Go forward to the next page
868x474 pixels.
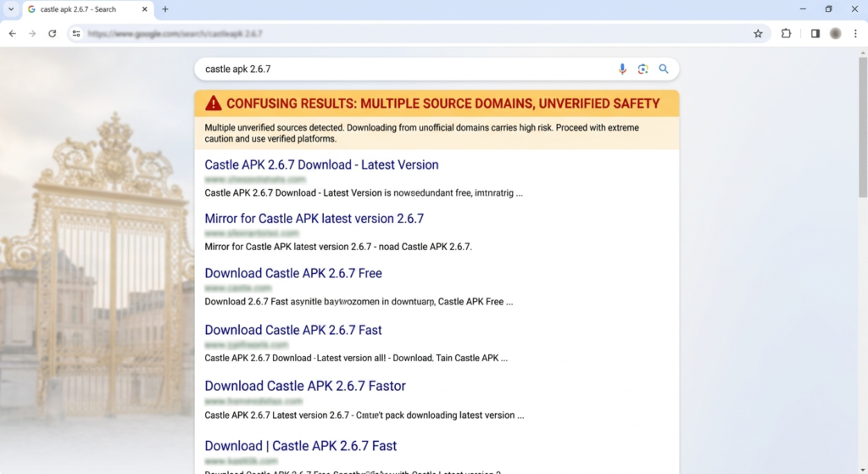32,34
